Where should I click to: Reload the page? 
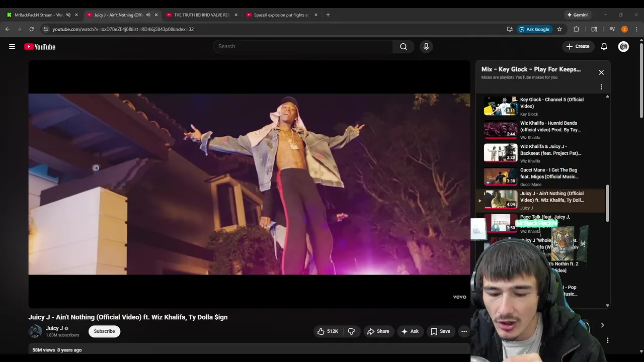pyautogui.click(x=31, y=29)
